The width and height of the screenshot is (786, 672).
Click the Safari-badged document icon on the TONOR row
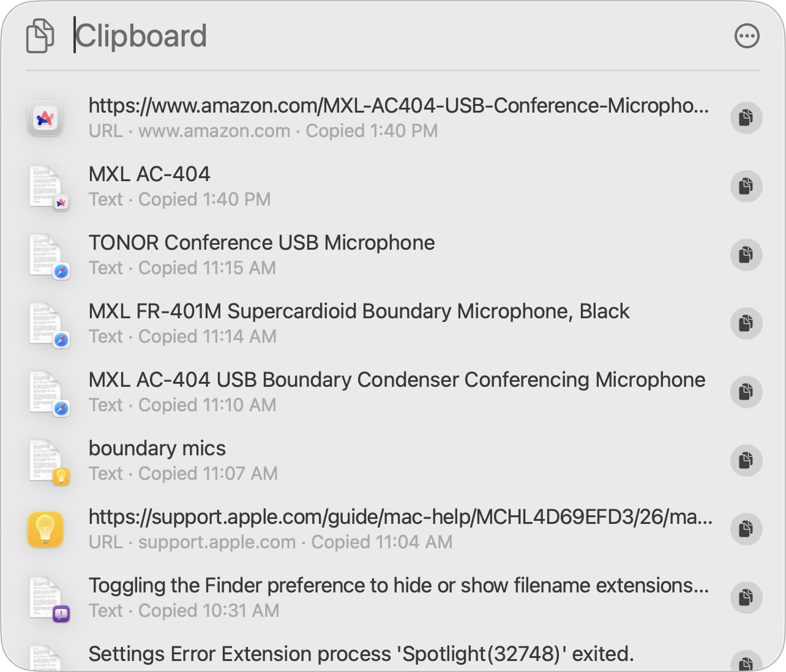coord(49,255)
